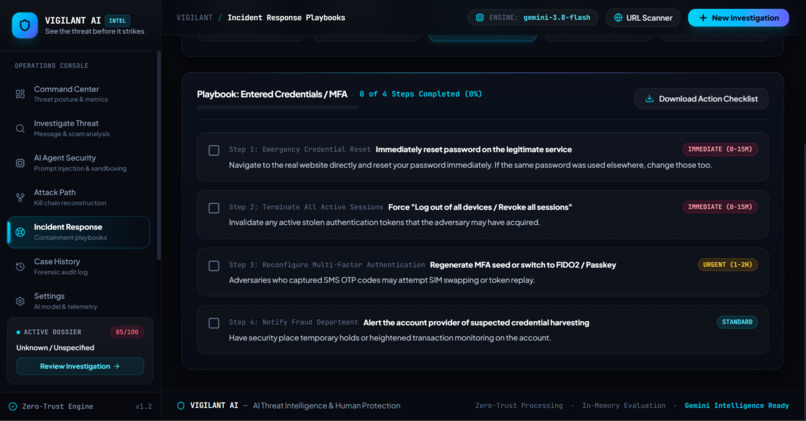Check Step 4 Notify Fraud Department box
Image resolution: width=806 pixels, height=421 pixels.
coord(214,323)
